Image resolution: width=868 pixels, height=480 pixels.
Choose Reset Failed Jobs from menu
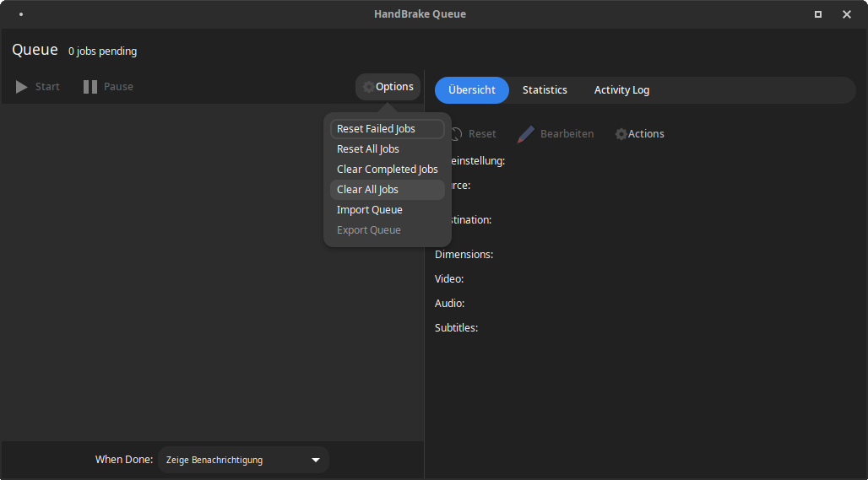[x=388, y=129]
